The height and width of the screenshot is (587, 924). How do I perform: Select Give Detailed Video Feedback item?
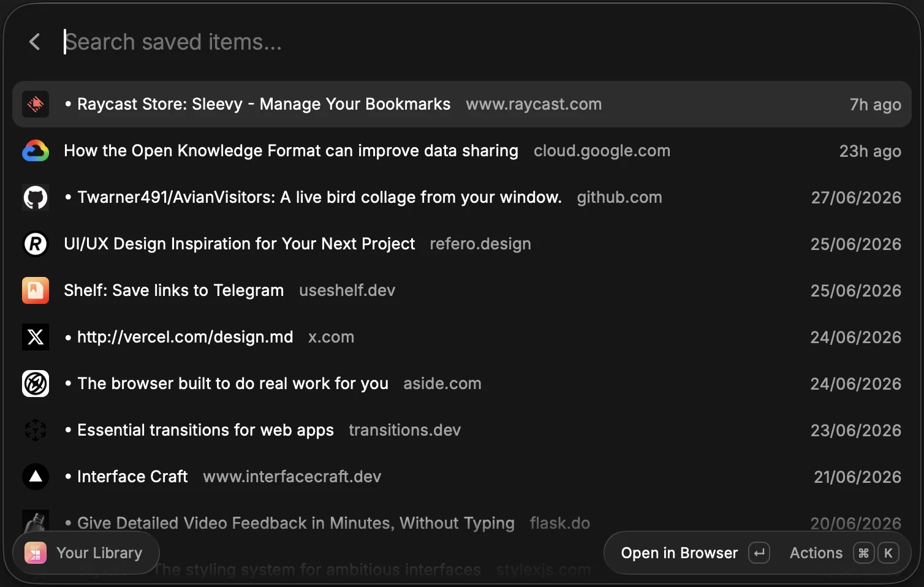[x=296, y=523]
